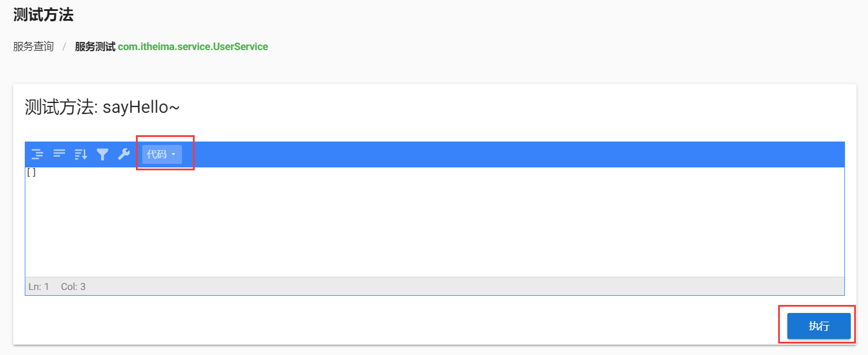The width and height of the screenshot is (868, 355).
Task: Click the sort contents icon
Action: click(x=81, y=154)
